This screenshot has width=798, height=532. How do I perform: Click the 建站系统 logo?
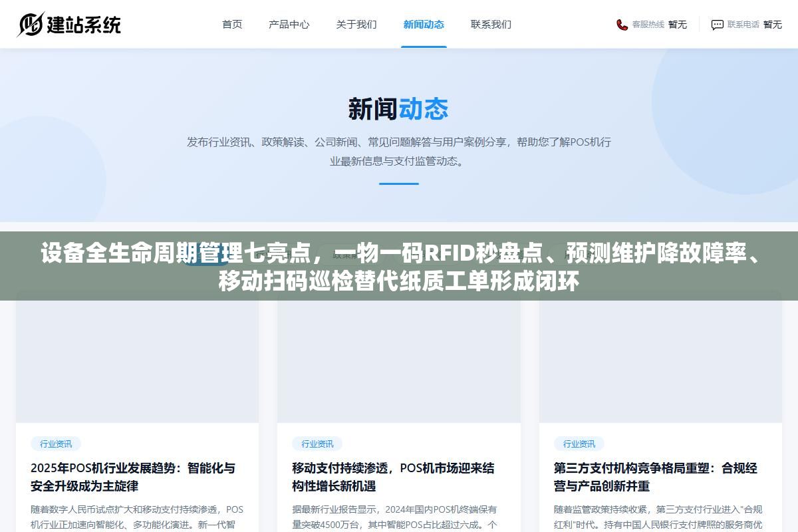pyautogui.click(x=69, y=25)
